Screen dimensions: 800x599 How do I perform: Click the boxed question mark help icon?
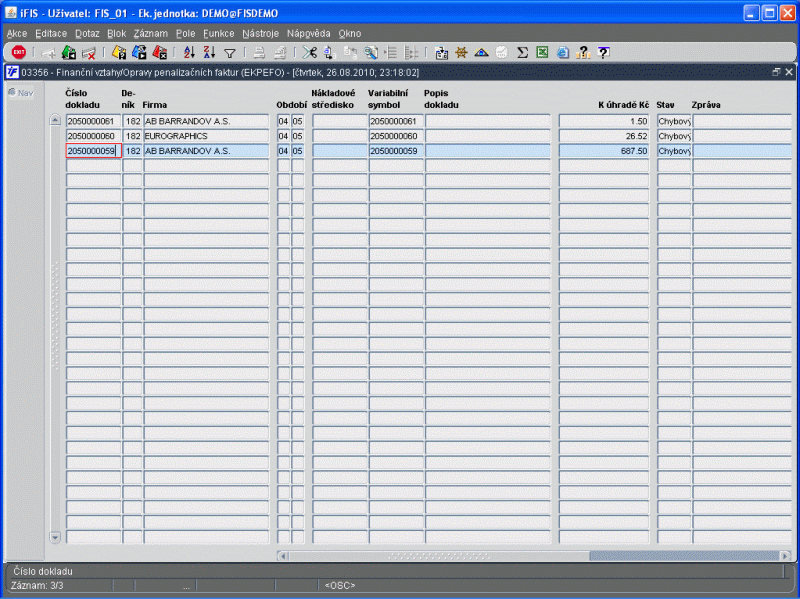click(x=603, y=52)
